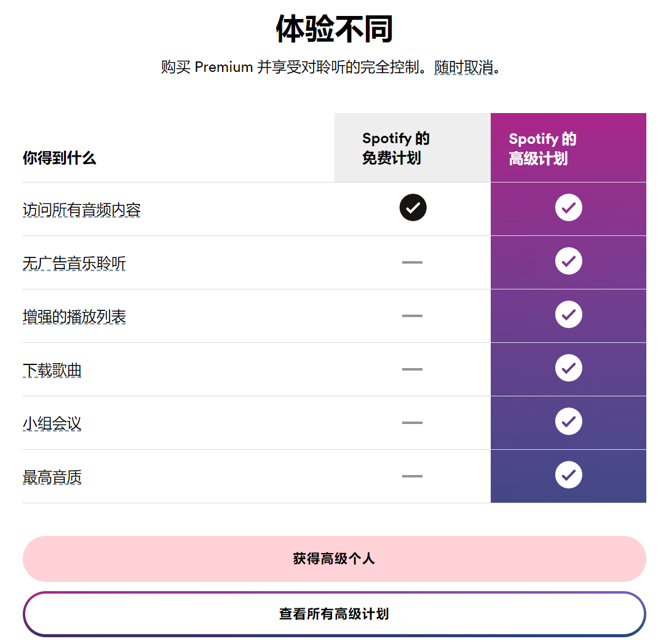Click the premium checkmark for 下载歌曲
Image resolution: width=666 pixels, height=644 pixels.
(568, 368)
